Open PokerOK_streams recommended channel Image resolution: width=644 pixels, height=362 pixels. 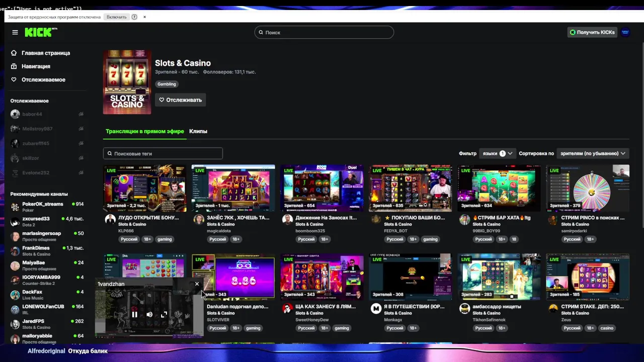click(47, 207)
